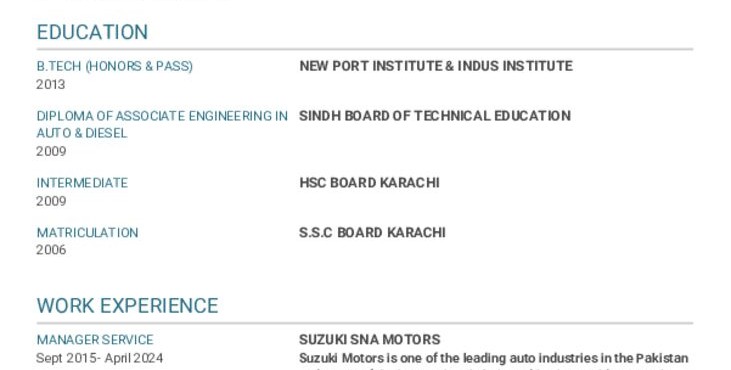
Task: Click the DIPLOMA OF ASSOCIATE ENGINEERING IN line
Action: (162, 116)
